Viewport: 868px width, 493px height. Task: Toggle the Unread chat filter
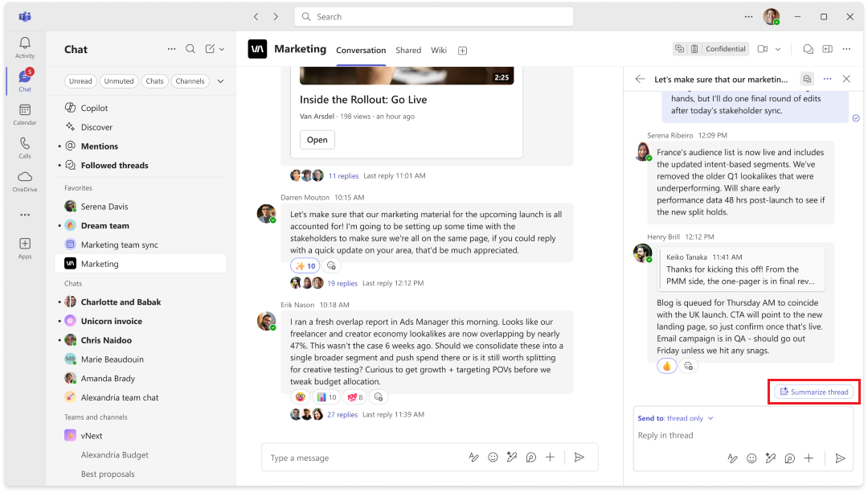point(80,80)
